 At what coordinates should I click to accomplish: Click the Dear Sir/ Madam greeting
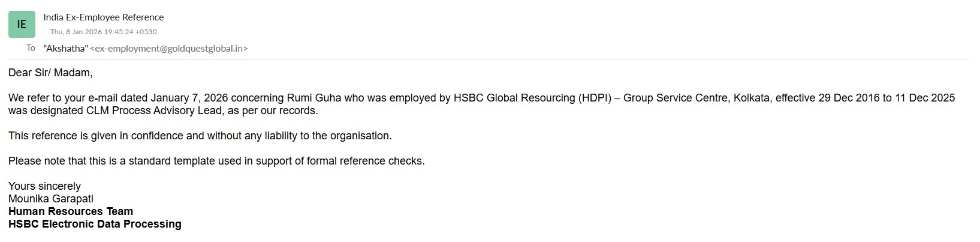pyautogui.click(x=50, y=73)
